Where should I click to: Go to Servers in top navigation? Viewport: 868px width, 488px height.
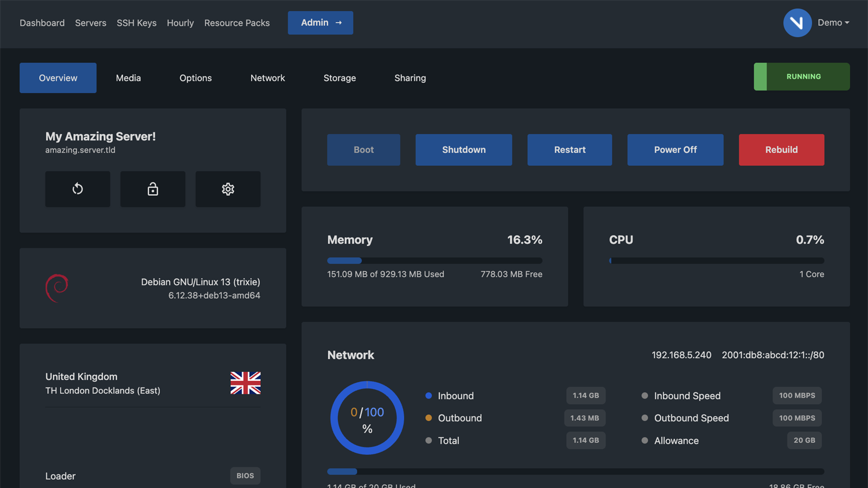[x=91, y=23]
